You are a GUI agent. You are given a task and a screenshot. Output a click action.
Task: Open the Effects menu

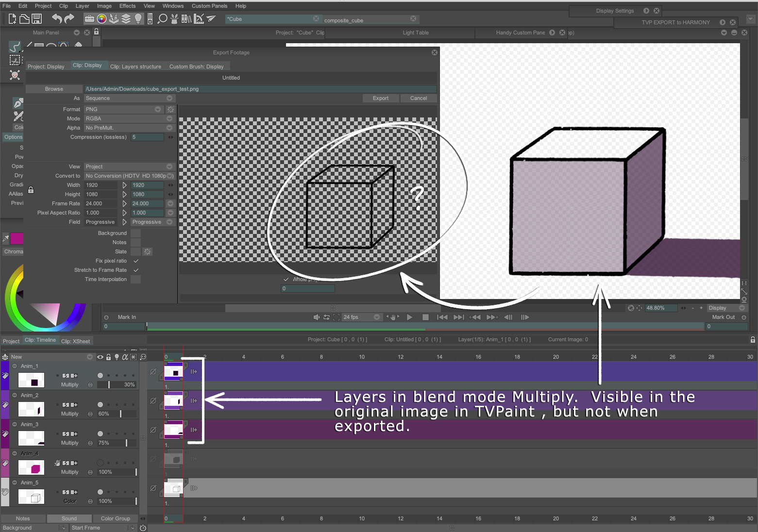pos(127,6)
